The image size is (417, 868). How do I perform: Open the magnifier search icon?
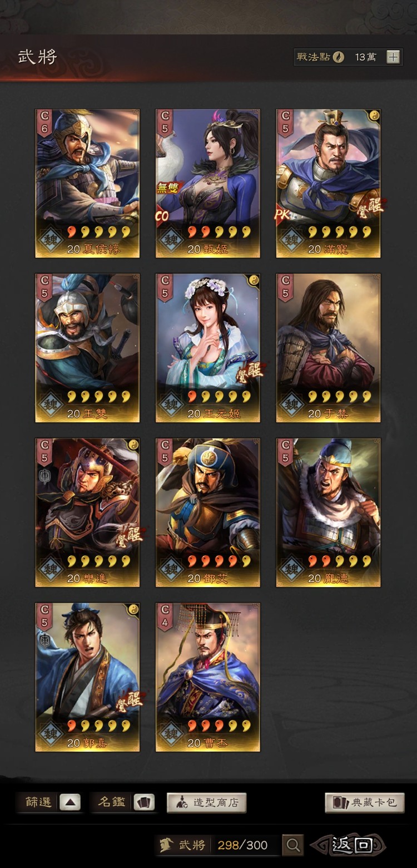coord(293,845)
